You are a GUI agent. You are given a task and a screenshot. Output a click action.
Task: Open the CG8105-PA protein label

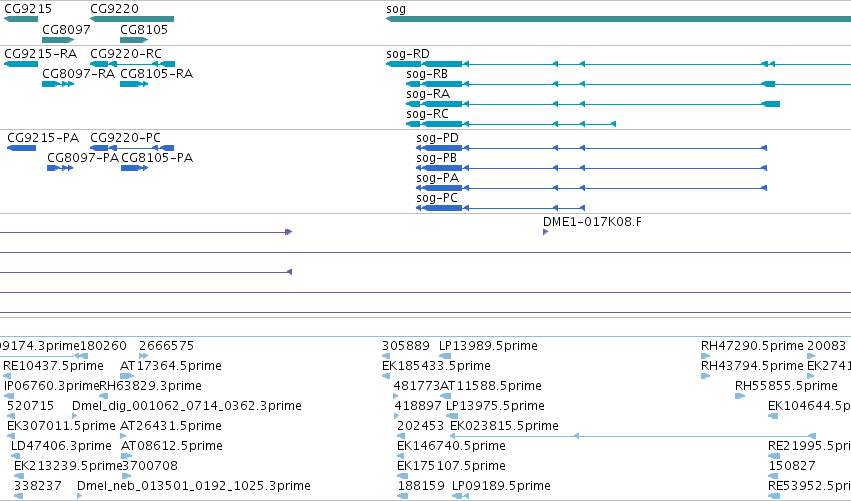click(x=157, y=158)
